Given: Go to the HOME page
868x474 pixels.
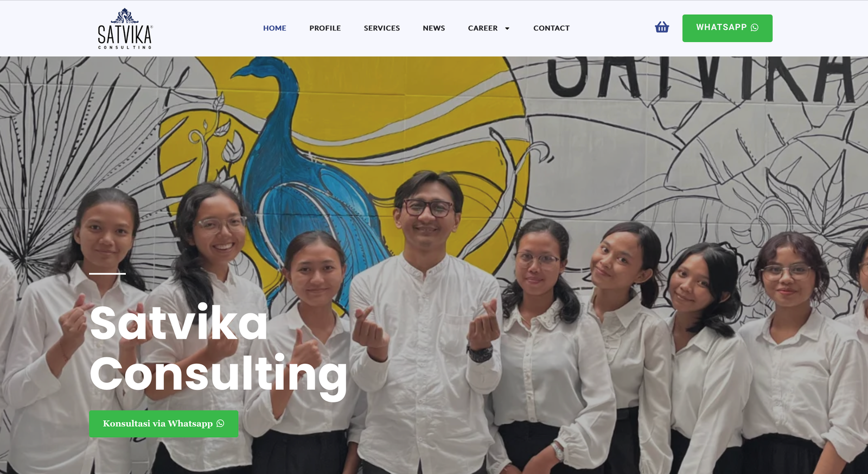Looking at the screenshot, I should click(x=275, y=28).
